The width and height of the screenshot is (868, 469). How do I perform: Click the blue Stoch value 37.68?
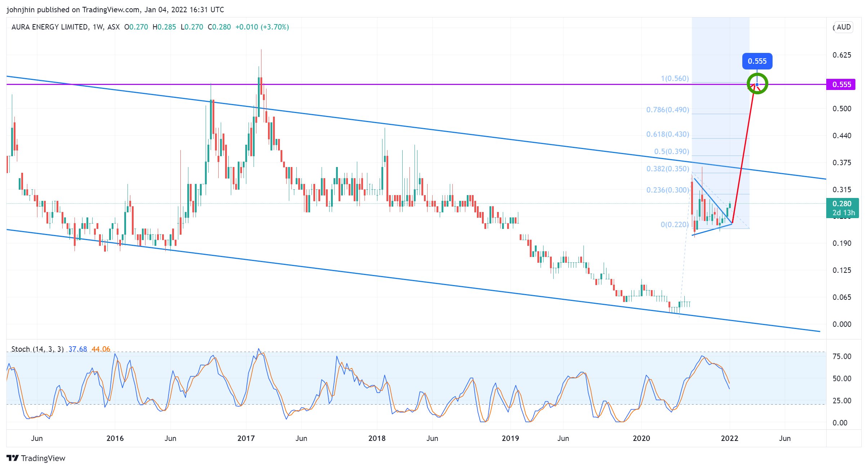(78, 349)
